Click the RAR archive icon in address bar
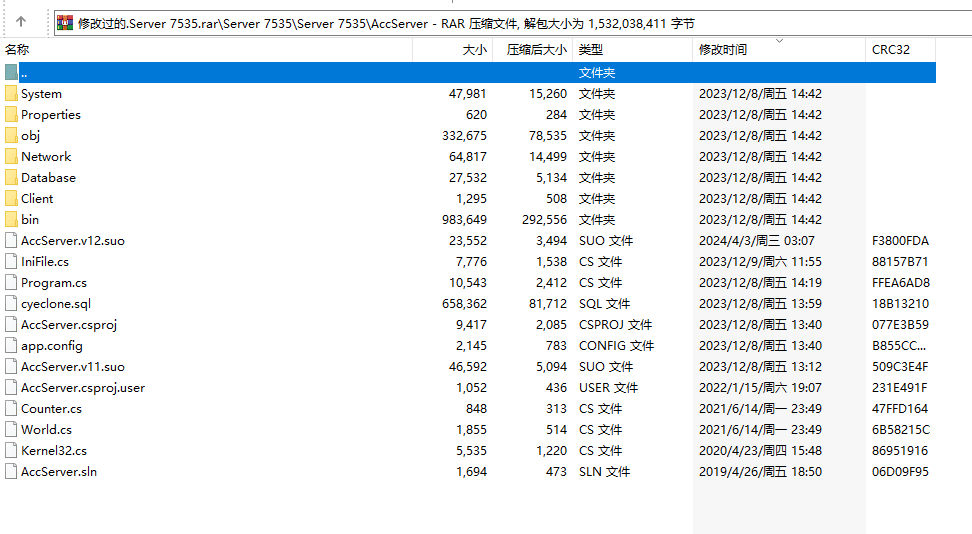972x534 pixels. point(65,22)
